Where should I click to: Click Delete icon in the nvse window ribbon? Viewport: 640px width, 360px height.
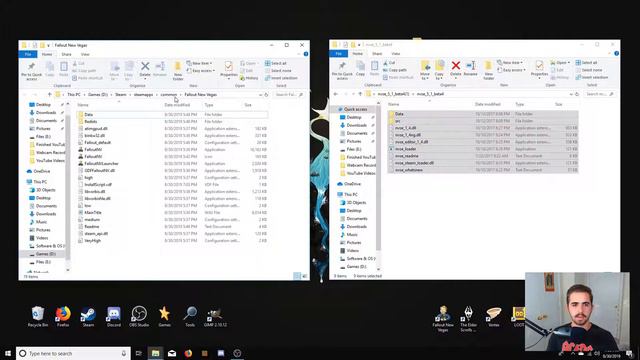(x=456, y=68)
